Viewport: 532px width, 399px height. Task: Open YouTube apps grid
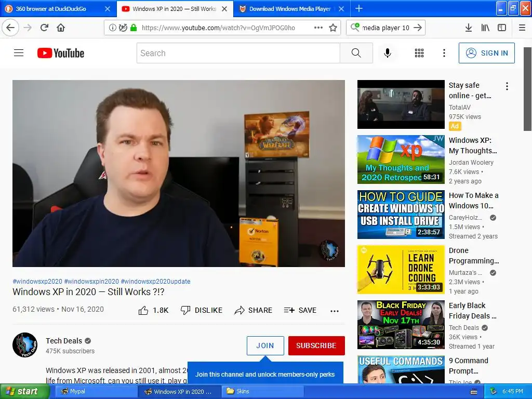coord(419,53)
